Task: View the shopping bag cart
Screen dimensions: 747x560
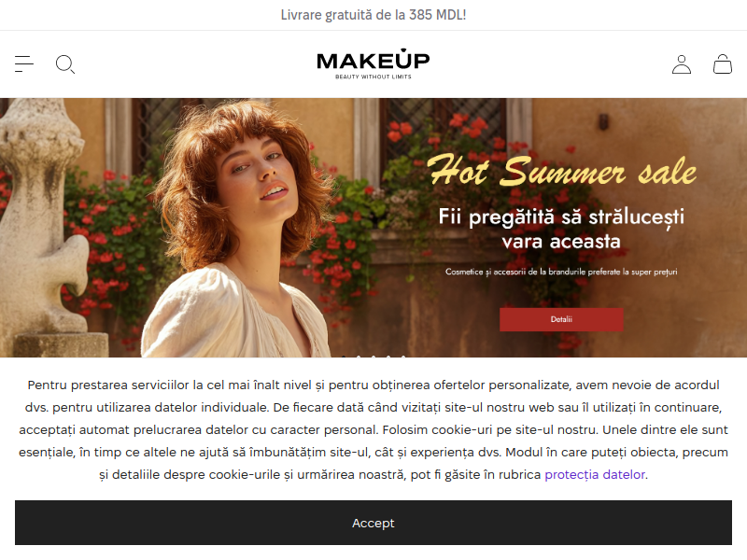Action: coord(722,63)
